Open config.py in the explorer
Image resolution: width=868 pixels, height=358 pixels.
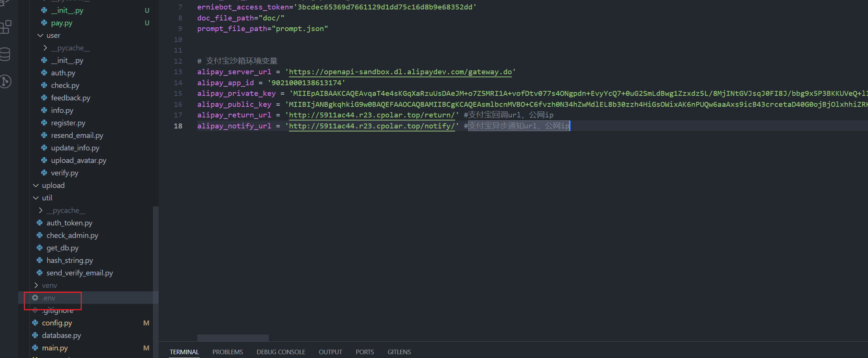point(57,323)
